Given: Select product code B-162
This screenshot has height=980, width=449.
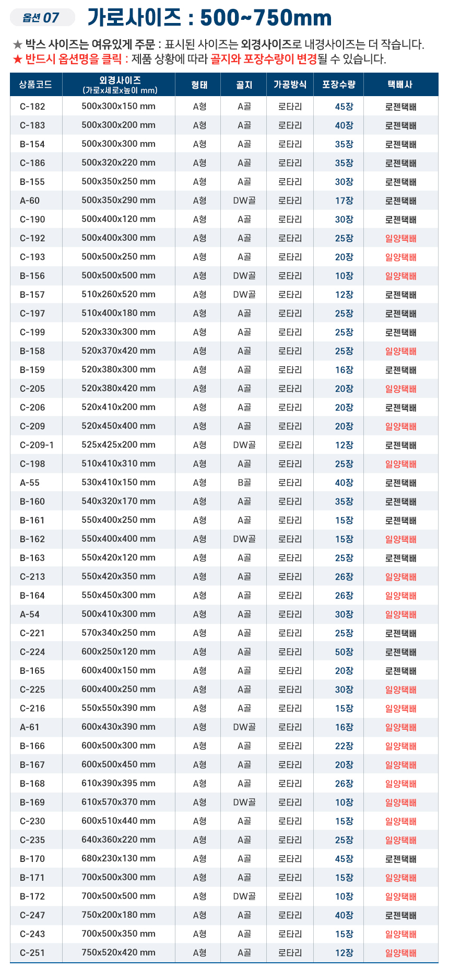Looking at the screenshot, I should click(x=32, y=539).
